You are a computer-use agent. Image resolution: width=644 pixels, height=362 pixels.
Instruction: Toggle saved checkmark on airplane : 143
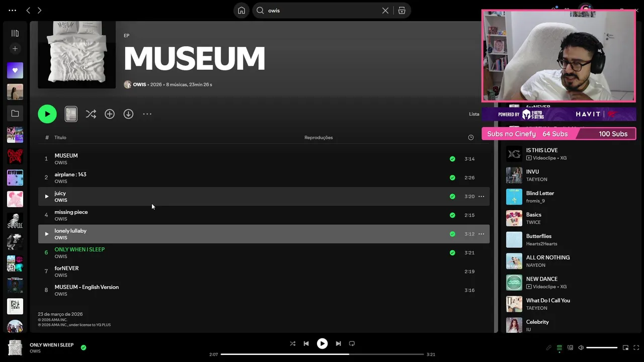point(452,177)
